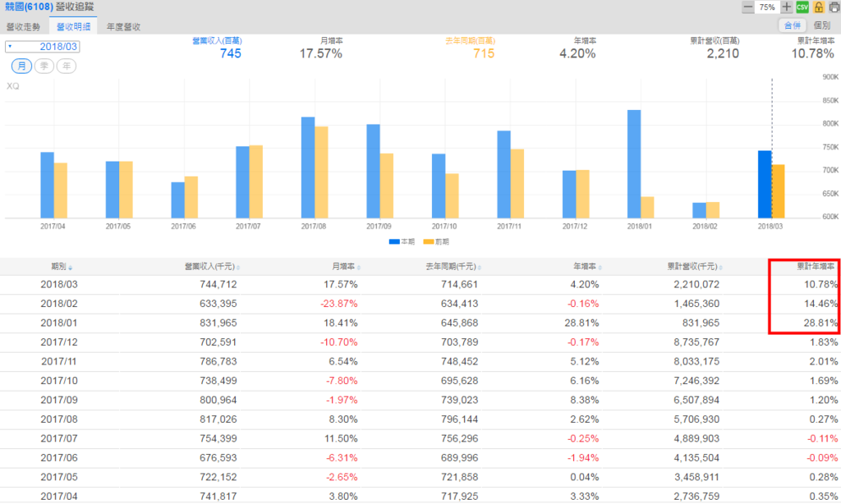Click the 14.46% cumulative growth cell

pyautogui.click(x=820, y=304)
